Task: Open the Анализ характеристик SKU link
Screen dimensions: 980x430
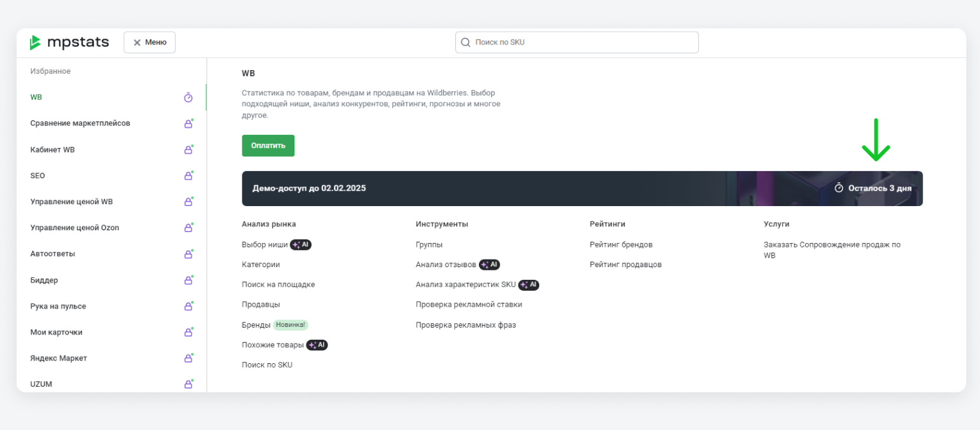Action: point(466,284)
